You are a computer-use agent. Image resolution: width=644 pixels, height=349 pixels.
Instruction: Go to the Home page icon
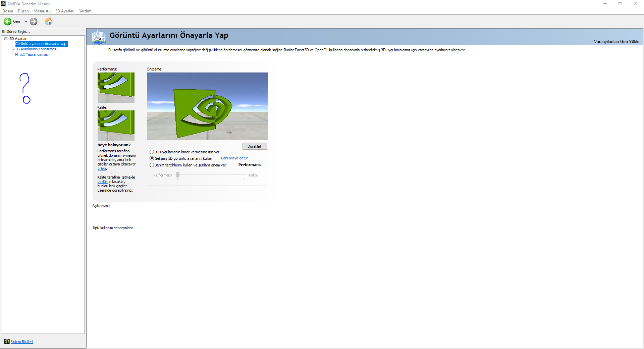pyautogui.click(x=49, y=21)
